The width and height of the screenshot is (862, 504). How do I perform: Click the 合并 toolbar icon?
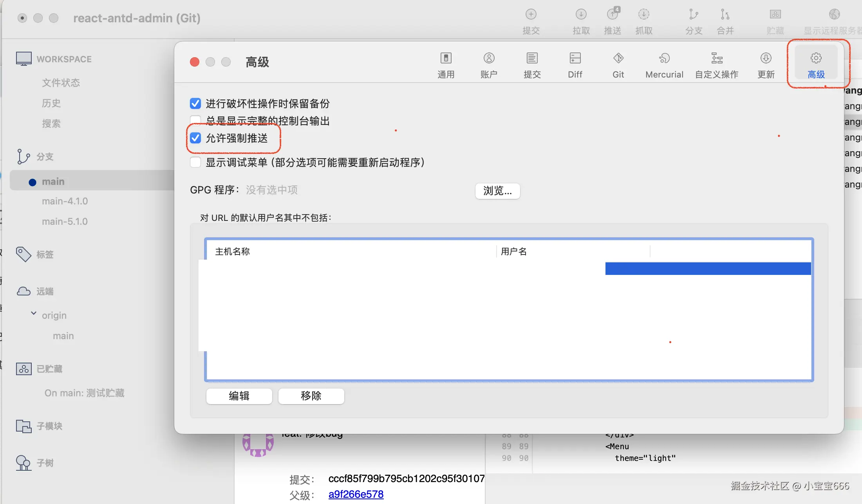(x=725, y=20)
